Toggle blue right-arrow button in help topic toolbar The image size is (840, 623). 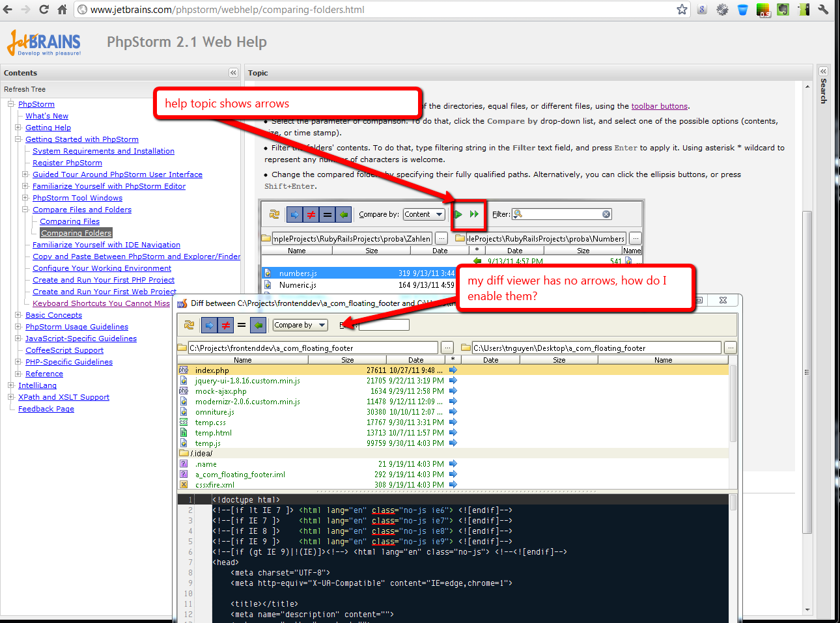pyautogui.click(x=294, y=214)
